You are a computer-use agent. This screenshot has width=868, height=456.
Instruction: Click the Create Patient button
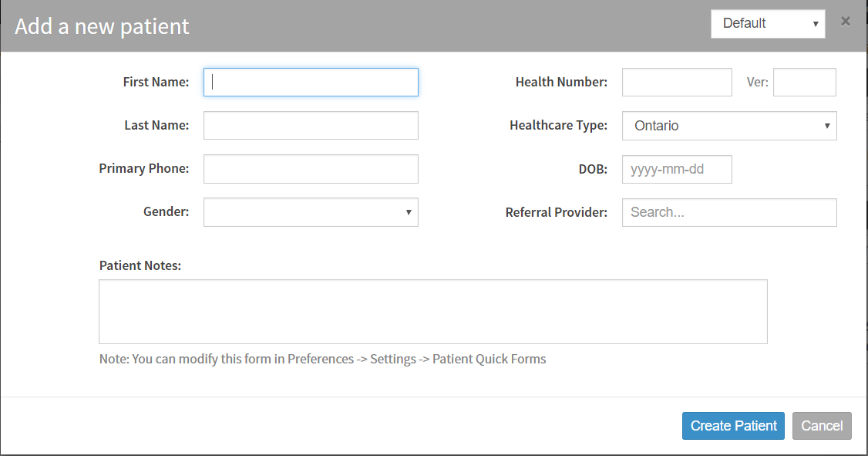tap(732, 425)
